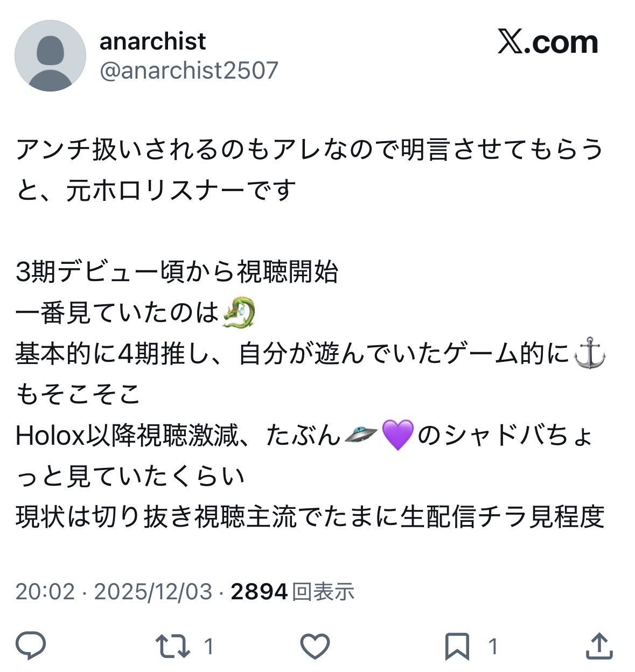Open the anarchist profile avatar
Image resolution: width=635 pixels, height=672 pixels.
click(50, 56)
